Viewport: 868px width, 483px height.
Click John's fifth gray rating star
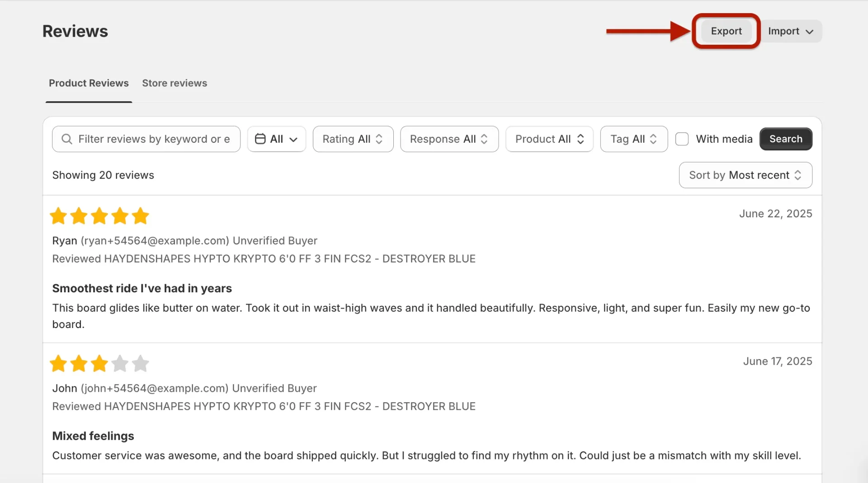pyautogui.click(x=141, y=363)
